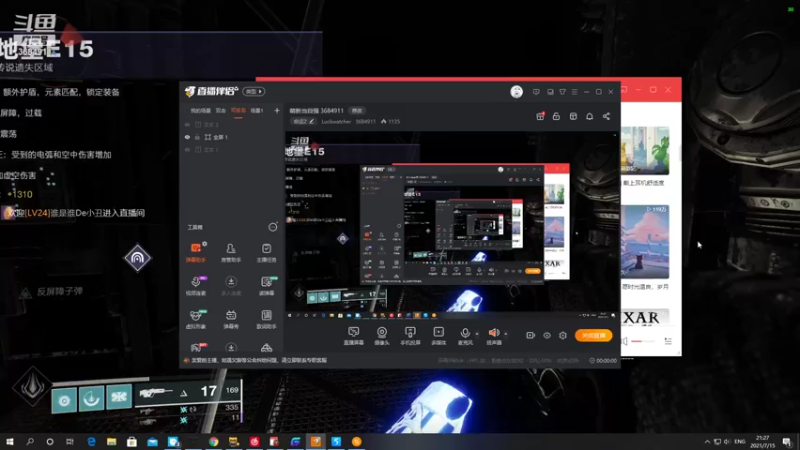Show hidden system tray icons
The height and width of the screenshot is (450, 800).
click(707, 442)
